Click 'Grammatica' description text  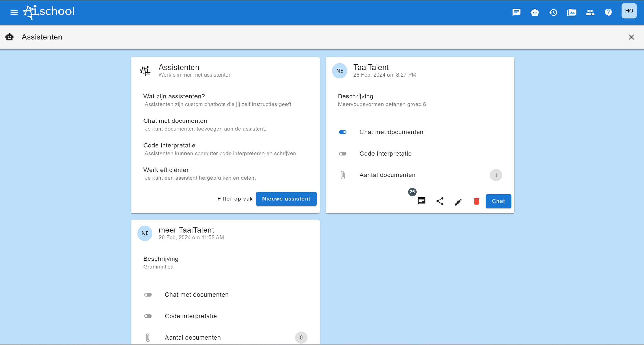click(x=158, y=267)
